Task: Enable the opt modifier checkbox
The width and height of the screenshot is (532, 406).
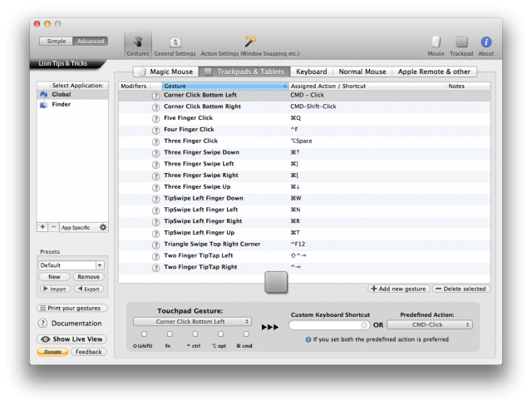Action: point(220,334)
